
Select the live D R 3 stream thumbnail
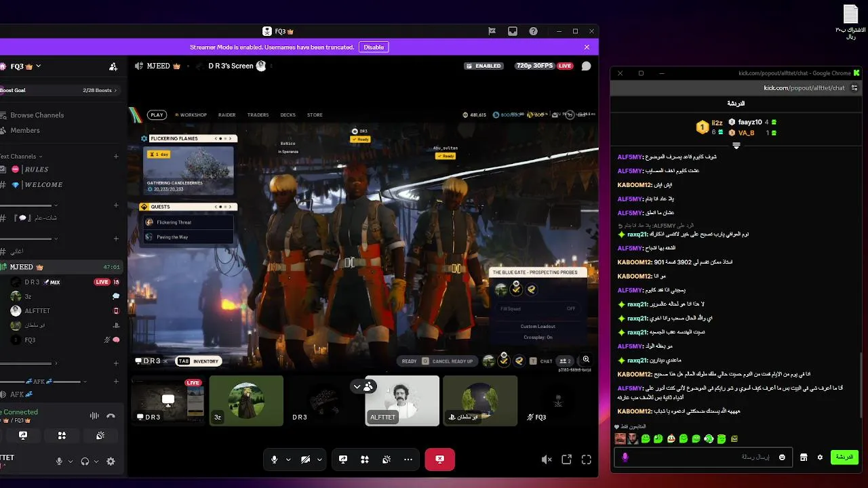pos(168,401)
